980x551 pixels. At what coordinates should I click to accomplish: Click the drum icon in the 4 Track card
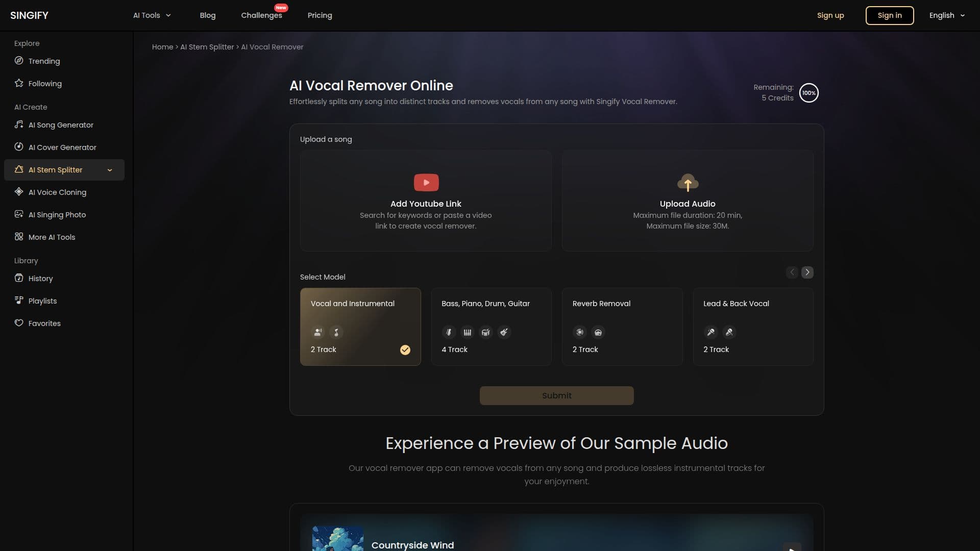pyautogui.click(x=485, y=333)
